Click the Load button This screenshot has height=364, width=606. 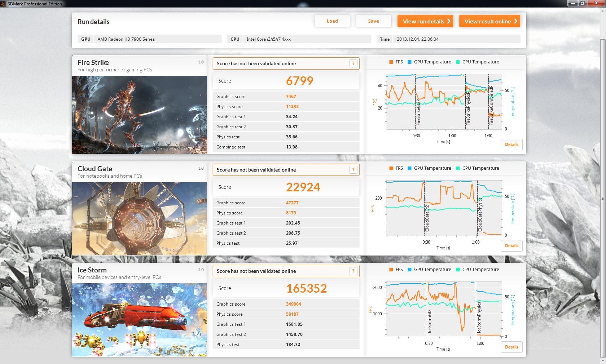point(332,21)
